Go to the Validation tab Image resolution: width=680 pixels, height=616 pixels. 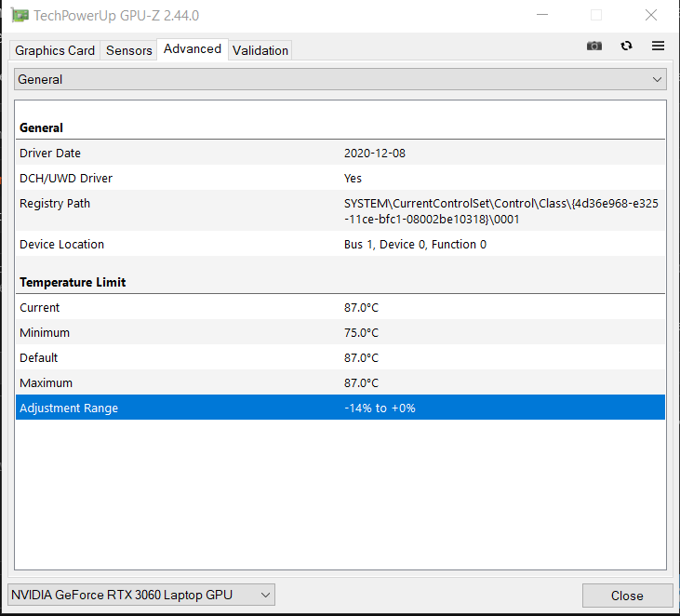260,50
